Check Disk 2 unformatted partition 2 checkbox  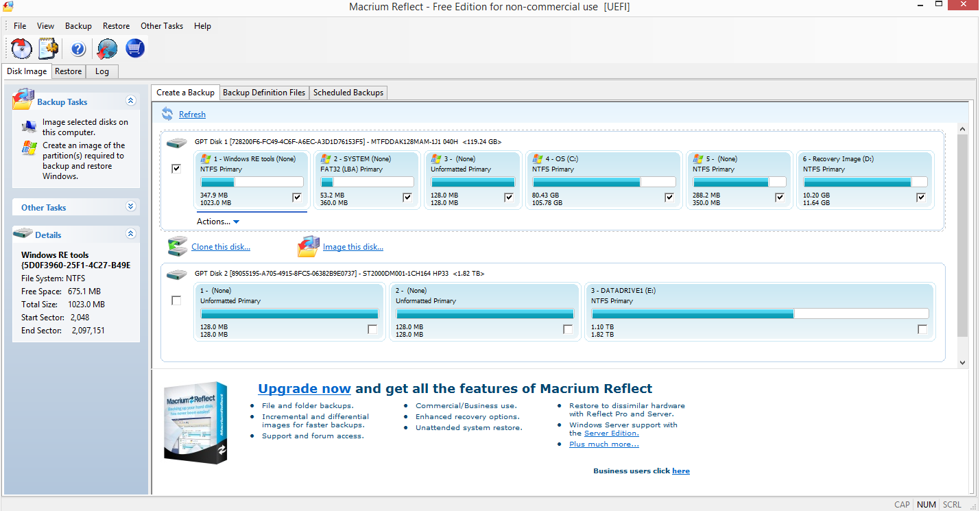pyautogui.click(x=568, y=329)
